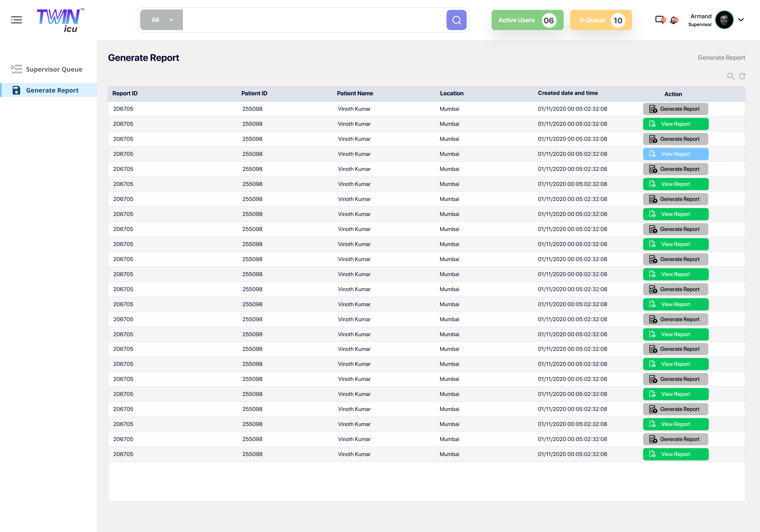760x532 pixels.
Task: Open the hamburger menu icon
Action: pyautogui.click(x=16, y=20)
